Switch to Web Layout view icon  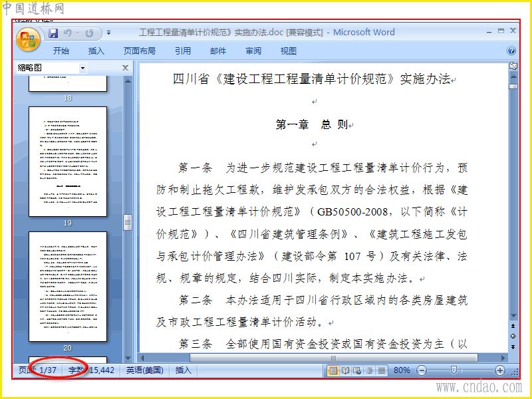tap(357, 370)
